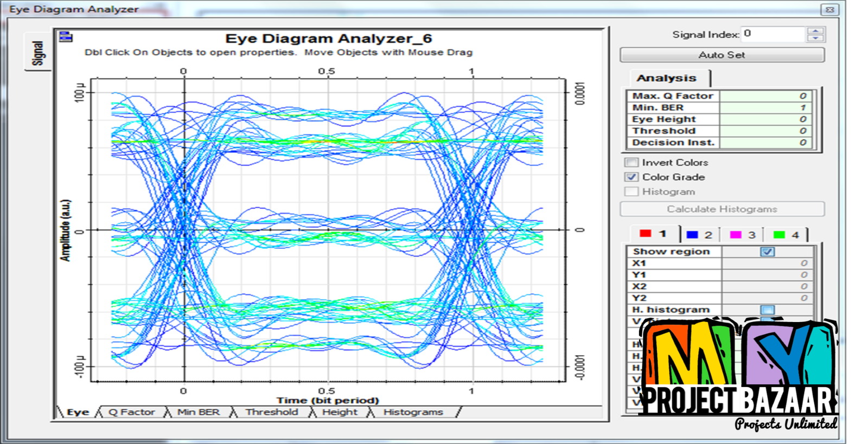The image size is (868, 444).
Task: Open the Histograms tab
Action: 413,412
